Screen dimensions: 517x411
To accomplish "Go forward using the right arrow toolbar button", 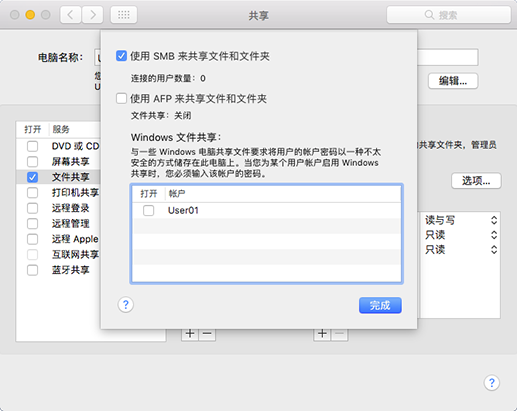I will tap(92, 15).
